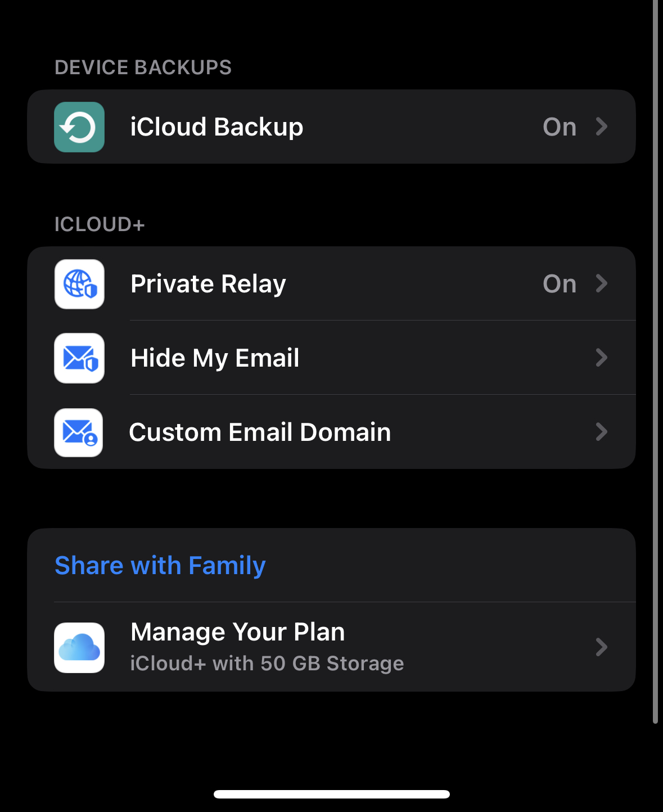This screenshot has height=812, width=663.
Task: Tap the Custom Email Domain envelope icon
Action: pyautogui.click(x=79, y=432)
